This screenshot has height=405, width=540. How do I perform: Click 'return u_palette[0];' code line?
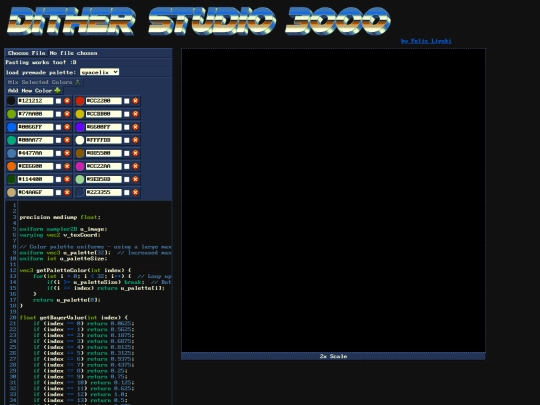click(67, 300)
